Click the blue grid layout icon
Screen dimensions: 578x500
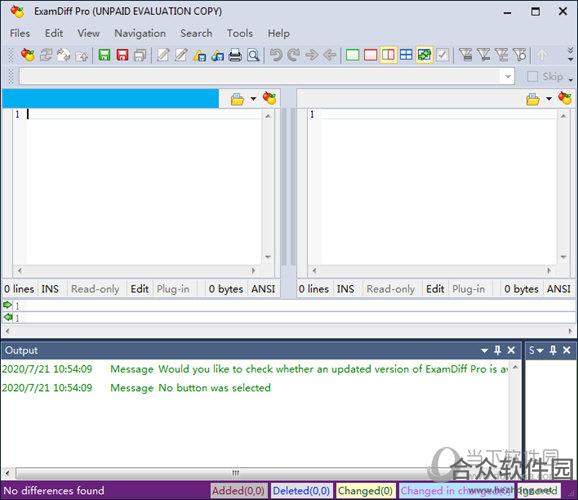tap(406, 55)
